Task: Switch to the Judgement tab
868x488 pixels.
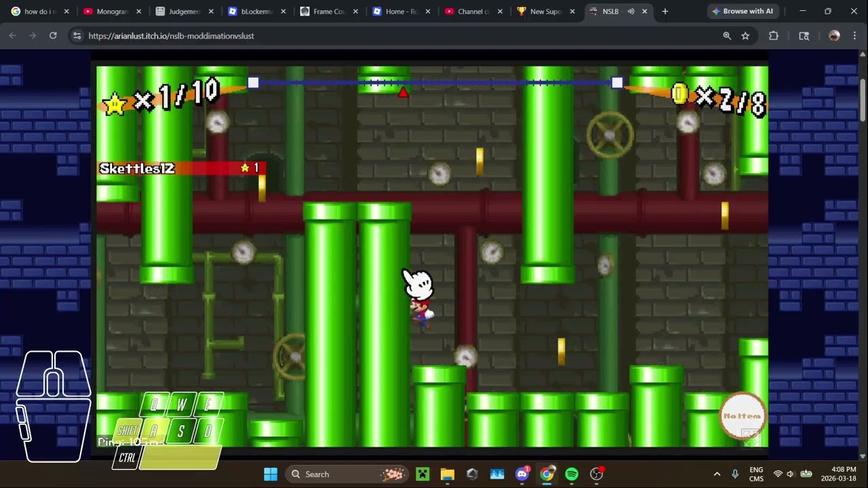Action: (x=183, y=12)
